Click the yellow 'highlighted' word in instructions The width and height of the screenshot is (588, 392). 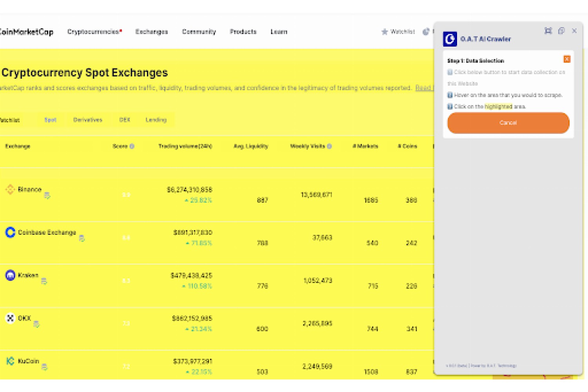click(498, 107)
